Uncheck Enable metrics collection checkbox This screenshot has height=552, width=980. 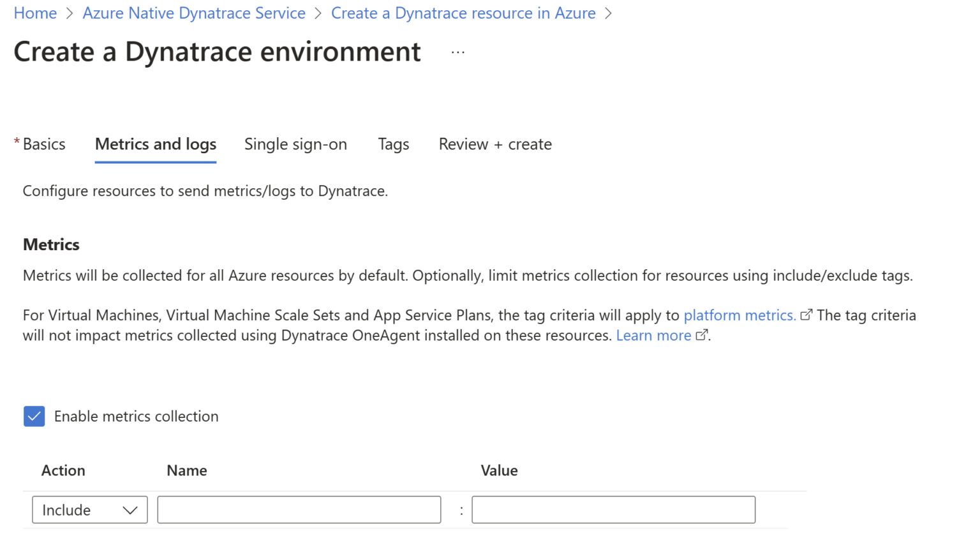pos(34,417)
